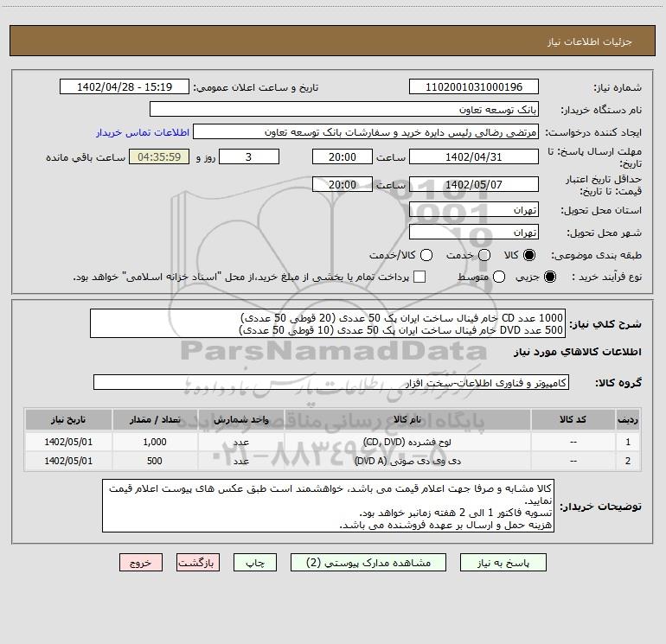Click the response deadline date 1402/04/31

tap(474, 156)
